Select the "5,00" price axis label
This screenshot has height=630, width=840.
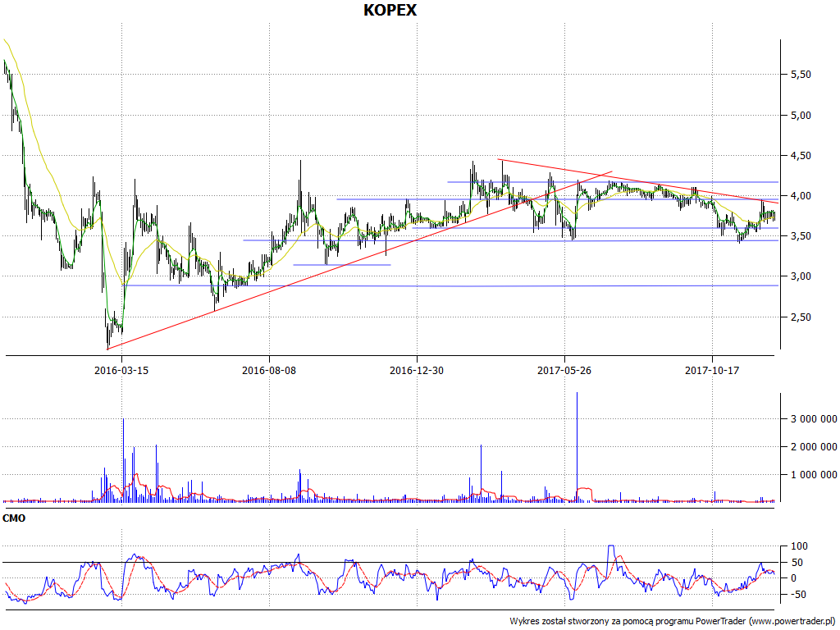801,115
